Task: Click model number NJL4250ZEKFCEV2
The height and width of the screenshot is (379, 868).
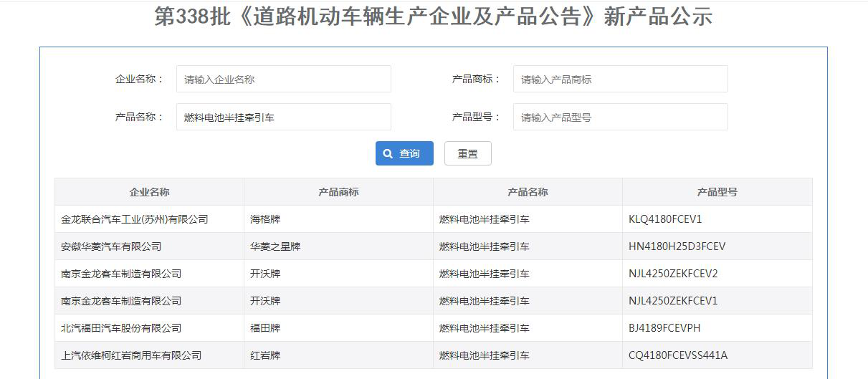Action: (673, 274)
